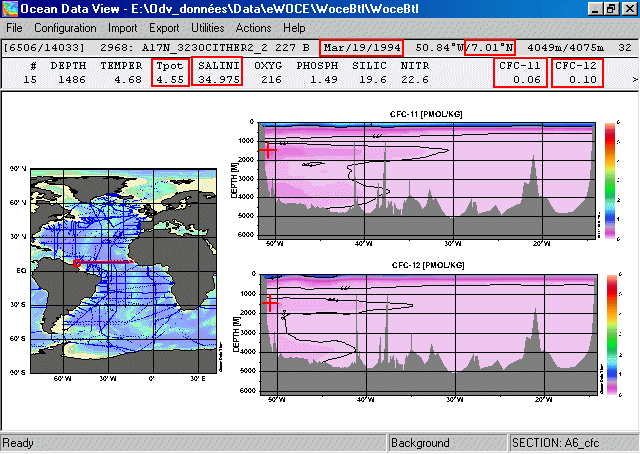Open the Utilities menu
640x454 pixels.
[208, 28]
